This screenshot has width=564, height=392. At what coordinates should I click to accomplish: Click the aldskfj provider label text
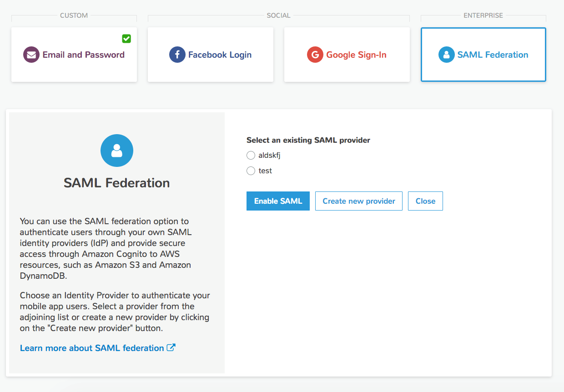pyautogui.click(x=269, y=156)
